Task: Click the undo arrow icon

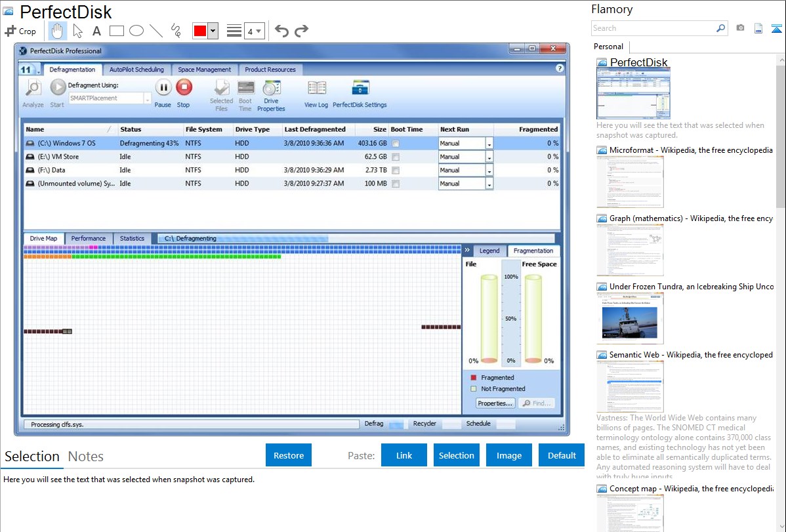Action: tap(281, 31)
